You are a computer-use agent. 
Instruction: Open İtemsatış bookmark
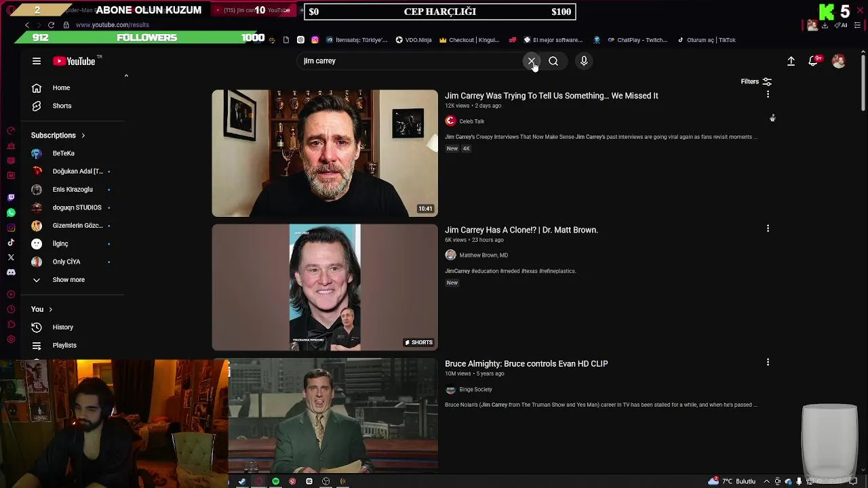click(x=357, y=40)
